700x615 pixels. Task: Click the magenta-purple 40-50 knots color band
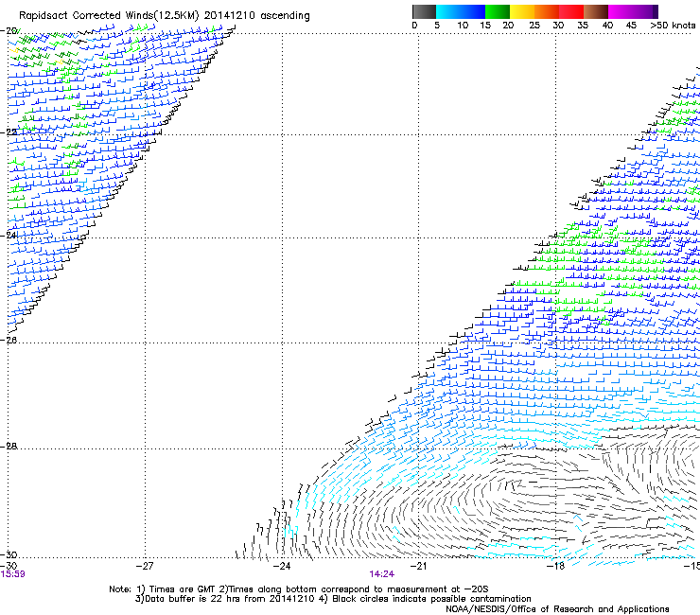coord(633,11)
